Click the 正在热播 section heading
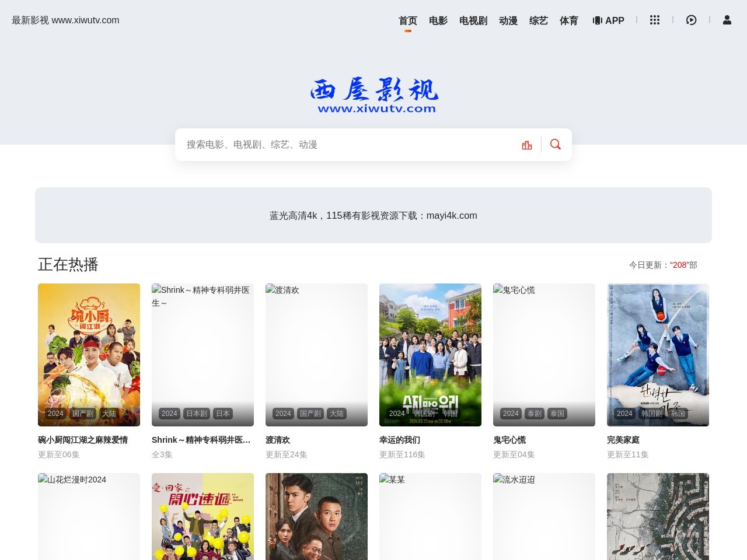 coord(68,264)
